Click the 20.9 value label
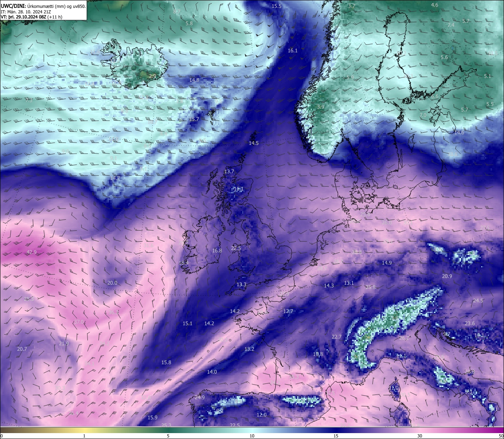Viewport: 504px width, 439px height. pos(447,276)
